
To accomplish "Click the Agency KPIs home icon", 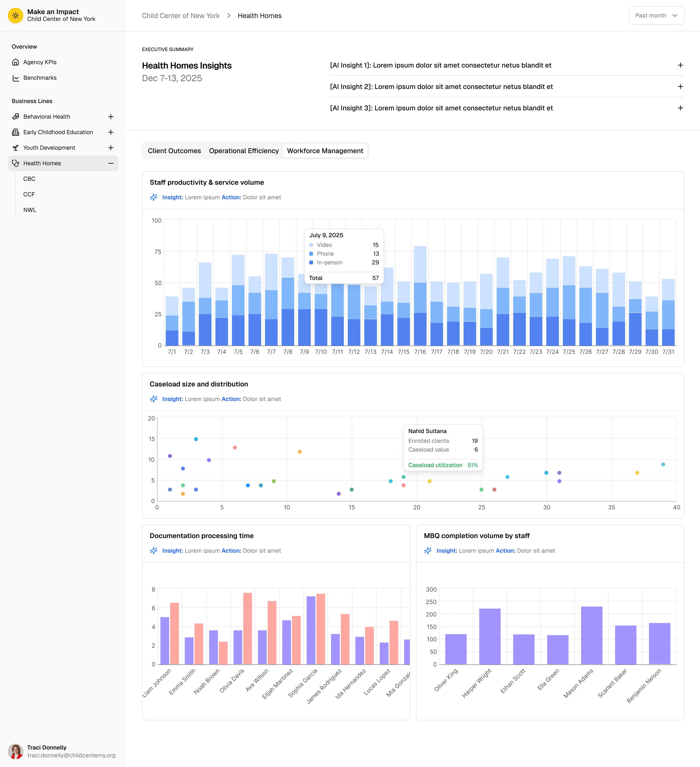I will [x=16, y=62].
